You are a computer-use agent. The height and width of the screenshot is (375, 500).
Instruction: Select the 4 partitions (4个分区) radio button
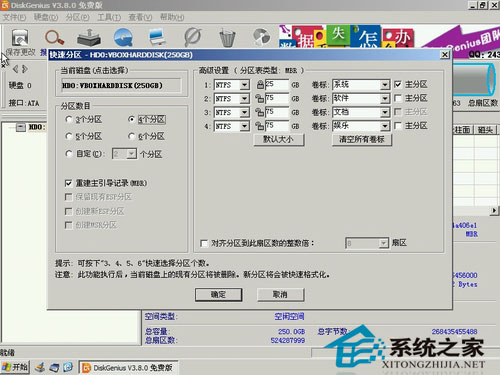click(x=132, y=119)
